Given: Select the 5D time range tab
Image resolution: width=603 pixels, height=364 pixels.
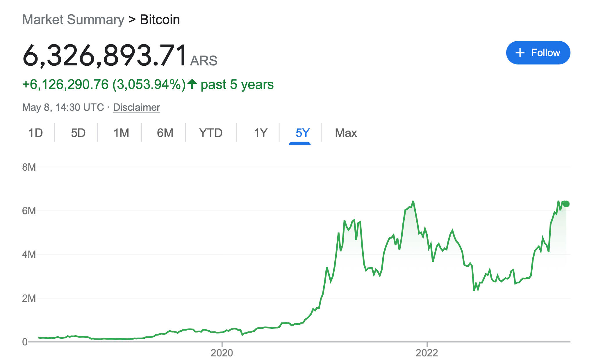Looking at the screenshot, I should click(x=78, y=133).
